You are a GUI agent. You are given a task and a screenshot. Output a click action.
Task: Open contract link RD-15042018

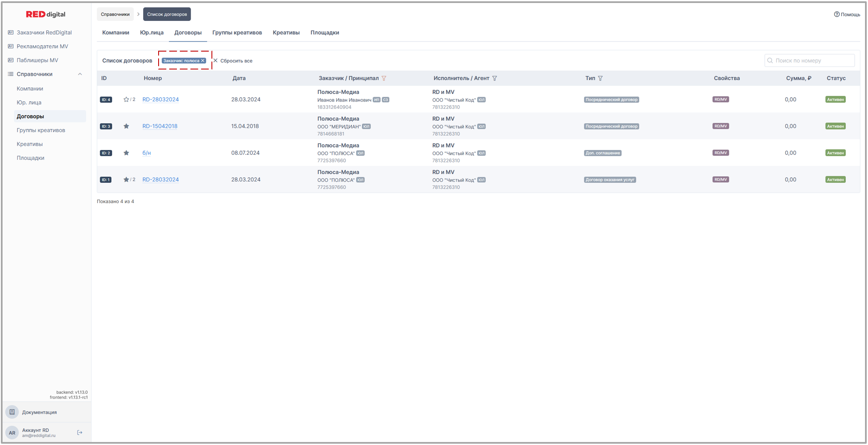[x=160, y=126]
